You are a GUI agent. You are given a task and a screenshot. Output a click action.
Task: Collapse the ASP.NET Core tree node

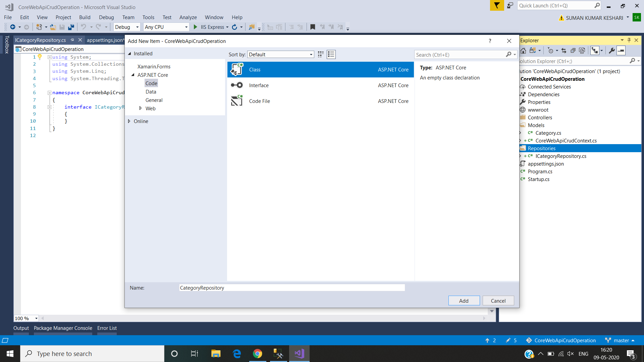(133, 75)
